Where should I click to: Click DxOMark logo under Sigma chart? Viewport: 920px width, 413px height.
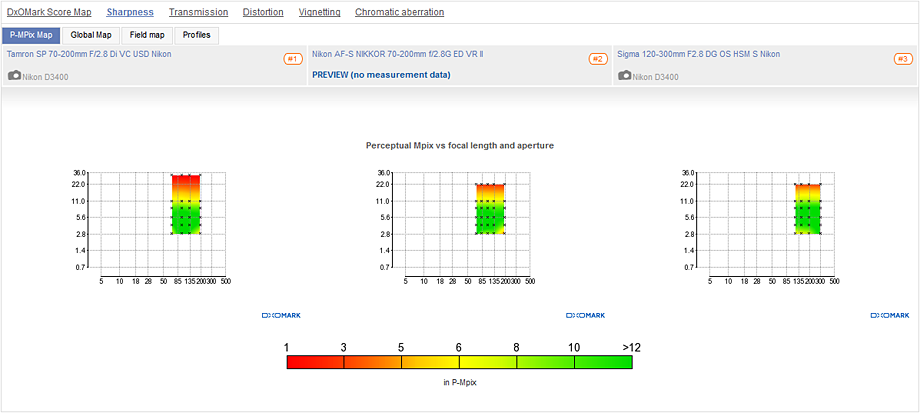(x=890, y=316)
